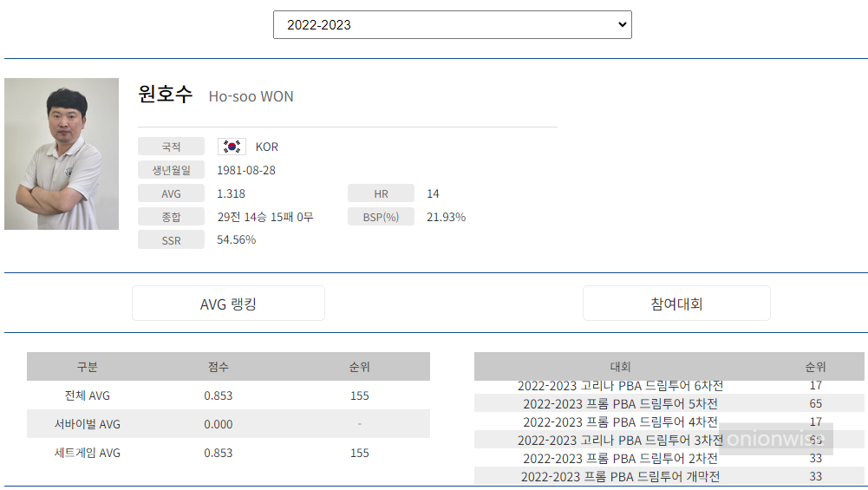Click the 전체 AVG score 0.853
Viewport: 868px width, 490px height.
[219, 395]
